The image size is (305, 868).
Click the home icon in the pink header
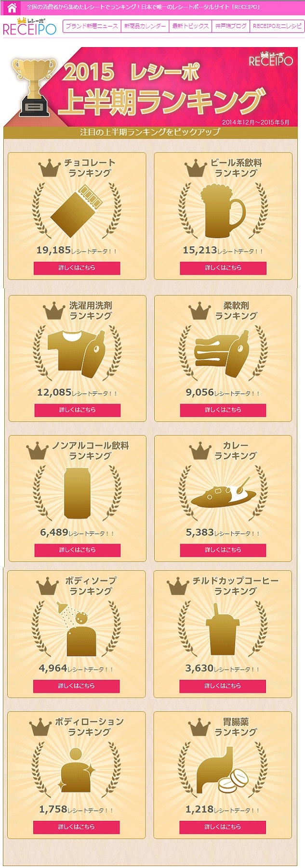pyautogui.click(x=12, y=8)
